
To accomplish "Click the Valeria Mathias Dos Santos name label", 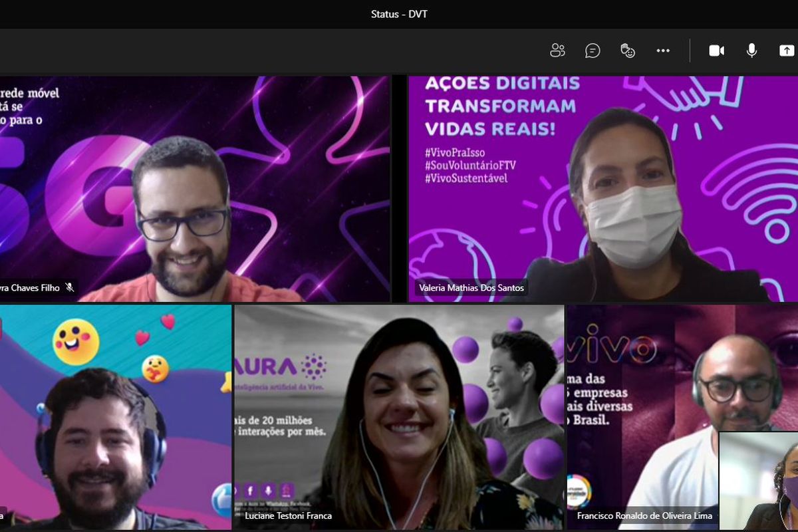I will click(x=471, y=288).
